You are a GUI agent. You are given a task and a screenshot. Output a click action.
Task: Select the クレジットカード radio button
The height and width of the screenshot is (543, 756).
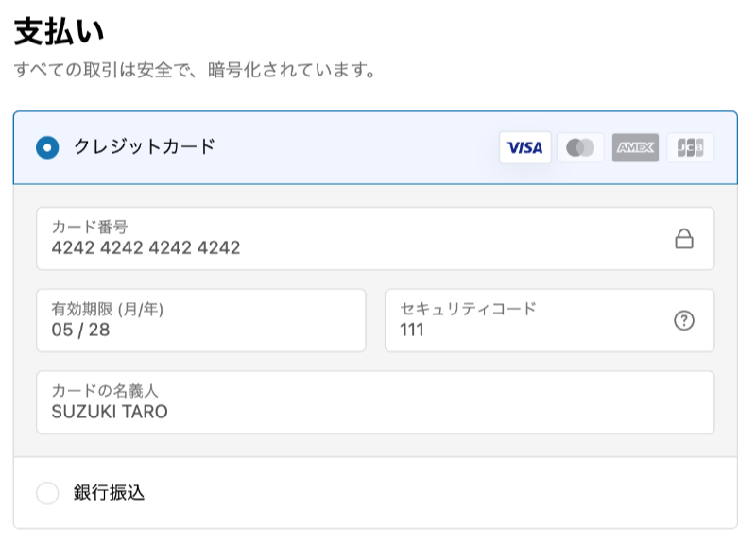tap(47, 147)
